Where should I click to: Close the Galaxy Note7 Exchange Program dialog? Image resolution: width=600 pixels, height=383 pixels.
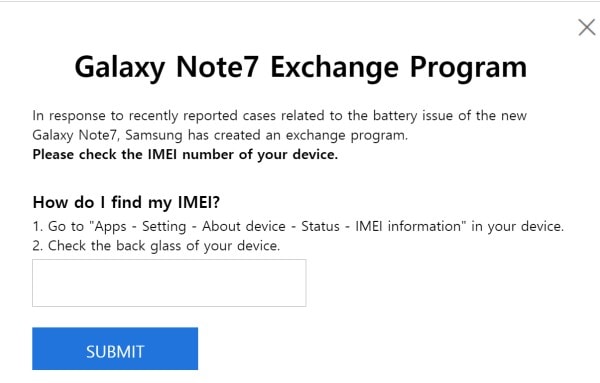587,28
